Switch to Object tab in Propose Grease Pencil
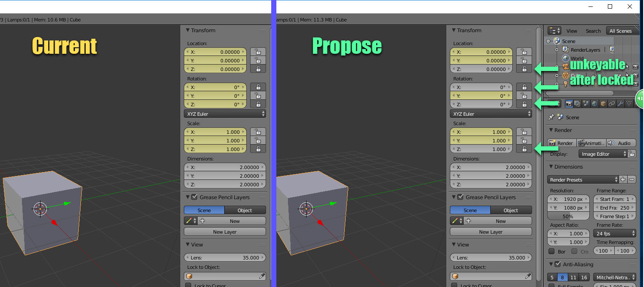Viewport: 644px width, 287px height. click(511, 210)
